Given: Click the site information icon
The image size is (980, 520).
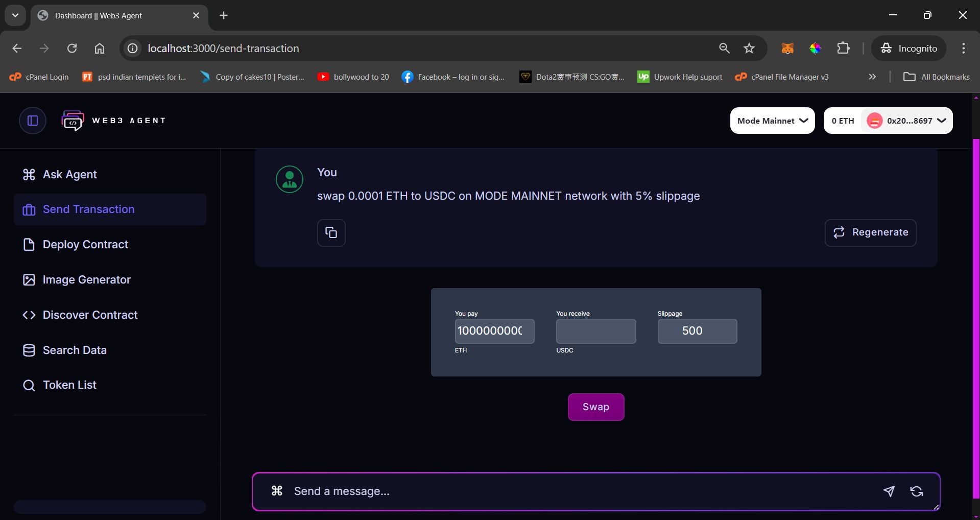Looking at the screenshot, I should [x=133, y=49].
